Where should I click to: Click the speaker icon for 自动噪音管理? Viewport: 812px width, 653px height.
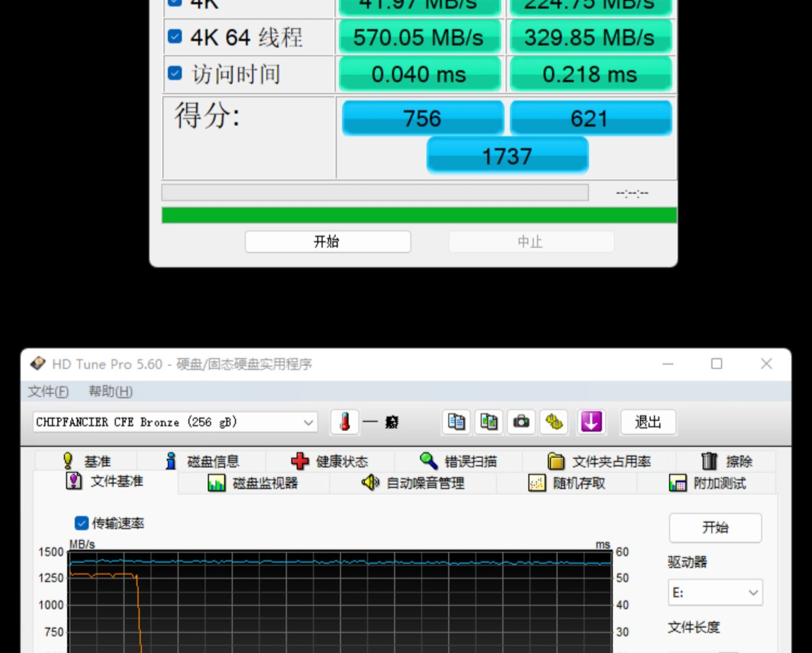370,483
